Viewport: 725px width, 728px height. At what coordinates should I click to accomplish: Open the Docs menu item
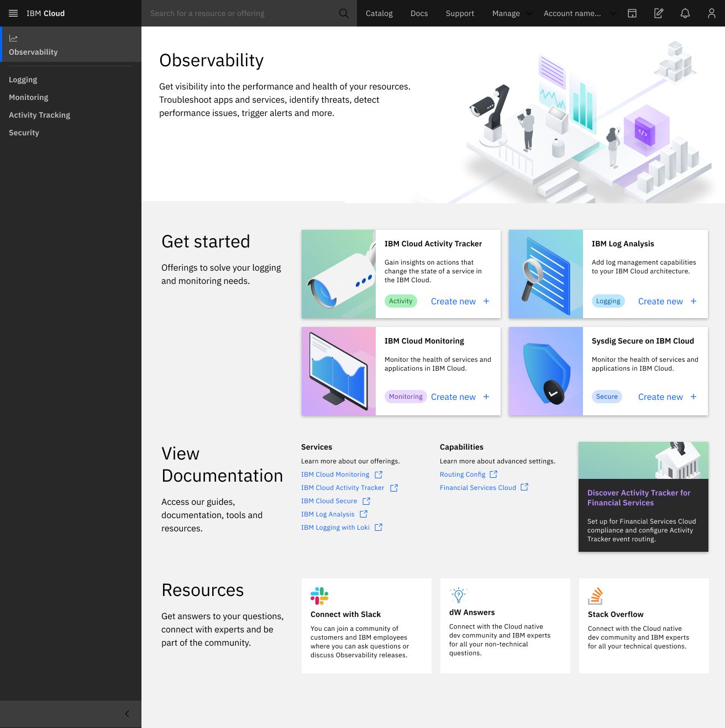click(x=419, y=13)
